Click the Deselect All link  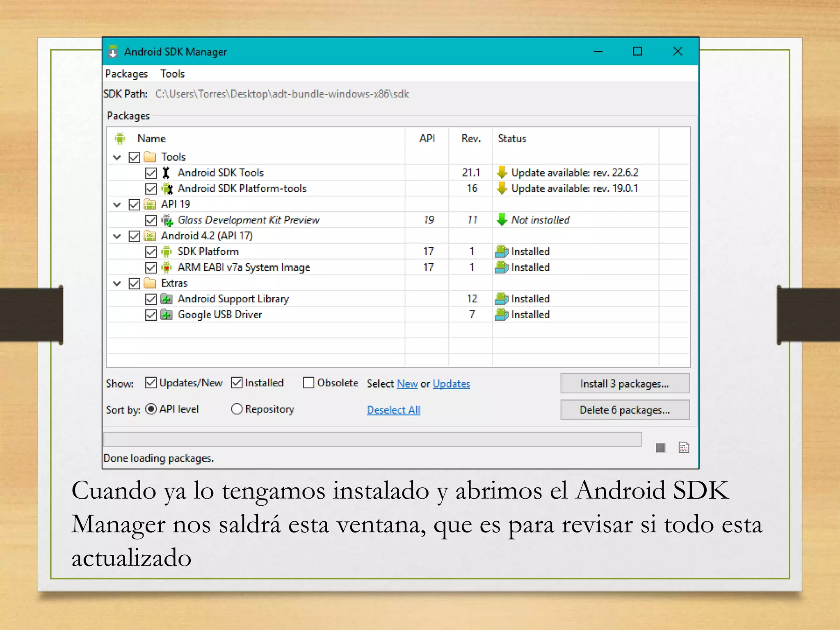[x=393, y=410]
